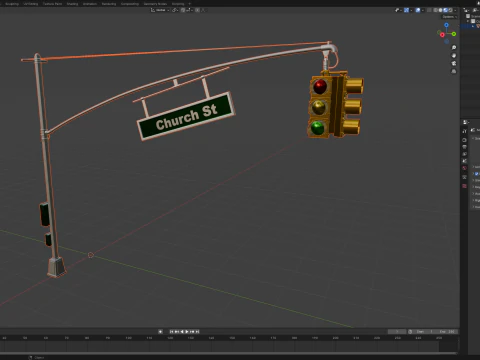The height and width of the screenshot is (360, 480).
Task: Select the red traffic light lens
Action: pyautogui.click(x=320, y=86)
